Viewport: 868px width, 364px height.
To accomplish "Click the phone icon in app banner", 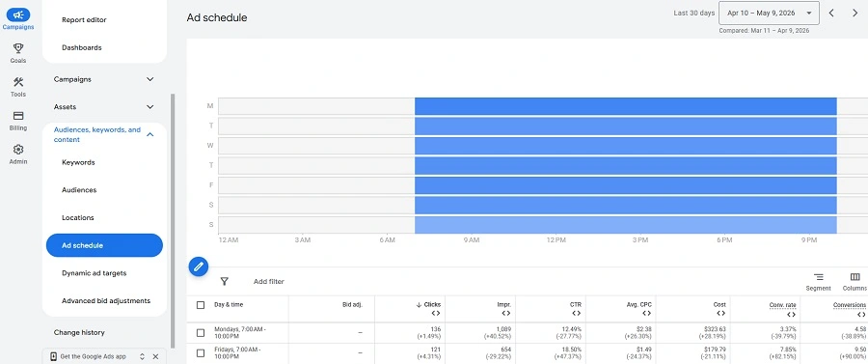I will point(53,356).
